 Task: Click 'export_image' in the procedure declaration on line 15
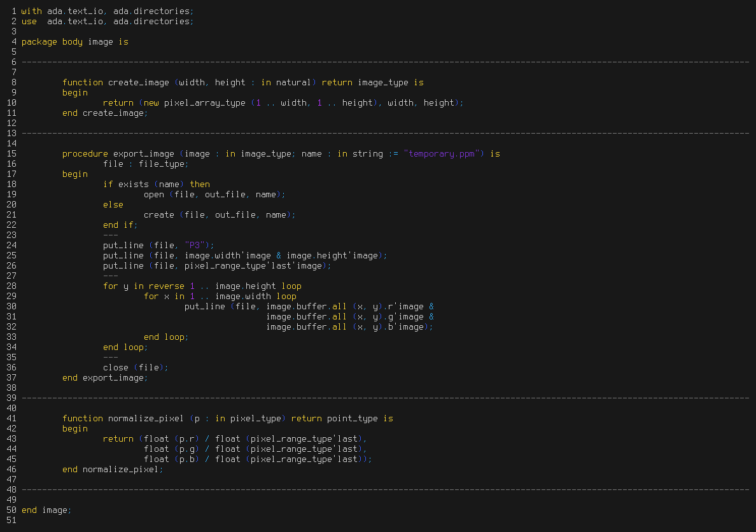(x=144, y=154)
